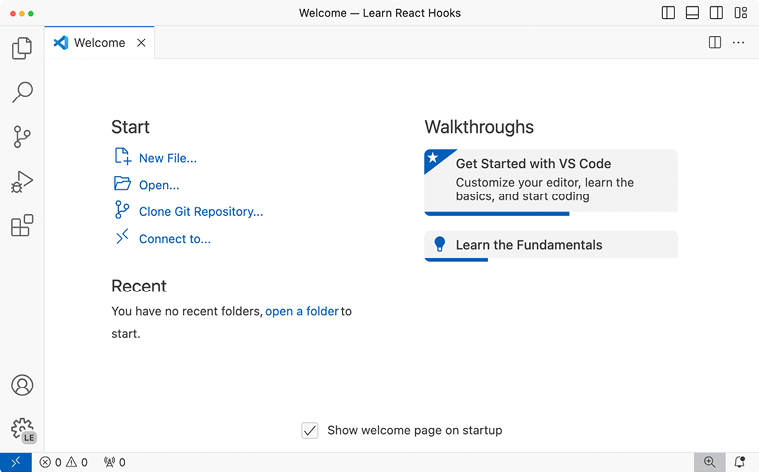Click the open folder icon beside Open...
Image resolution: width=759 pixels, height=472 pixels.
tap(122, 183)
